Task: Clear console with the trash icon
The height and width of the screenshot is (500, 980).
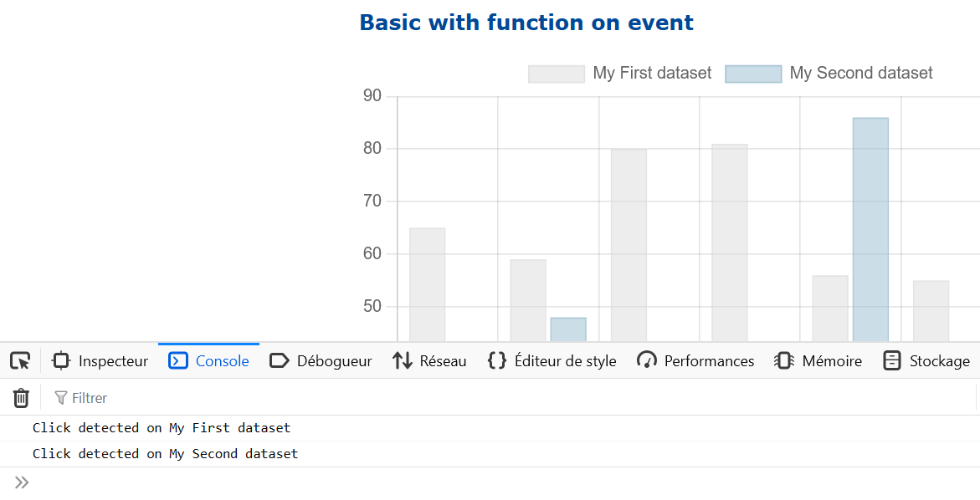Action: (x=21, y=398)
